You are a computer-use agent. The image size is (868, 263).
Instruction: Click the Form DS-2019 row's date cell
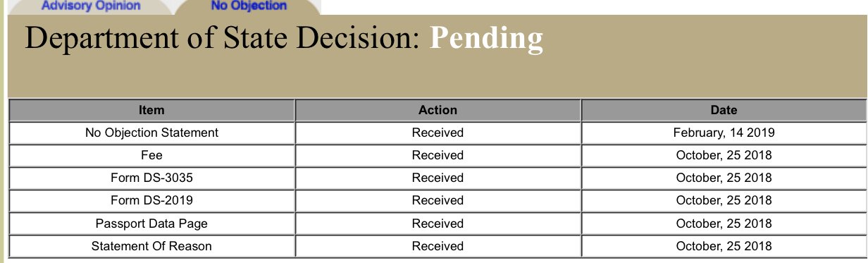tap(724, 200)
